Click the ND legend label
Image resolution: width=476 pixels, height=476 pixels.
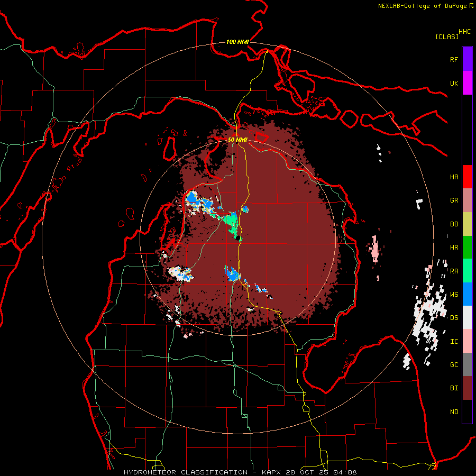point(454,412)
